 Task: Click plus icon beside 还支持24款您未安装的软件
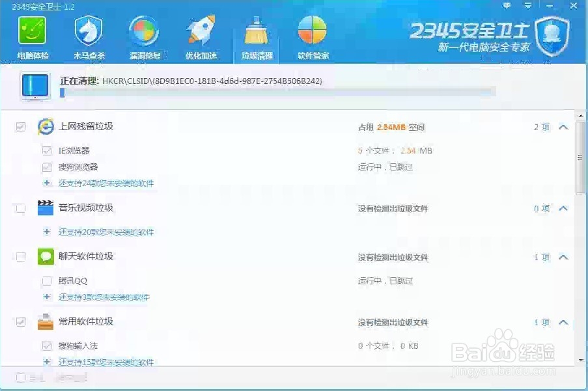point(47,183)
